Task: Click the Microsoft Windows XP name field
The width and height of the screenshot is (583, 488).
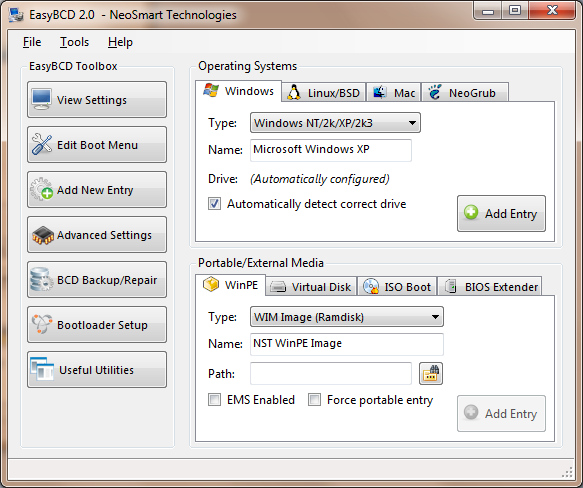Action: click(331, 150)
